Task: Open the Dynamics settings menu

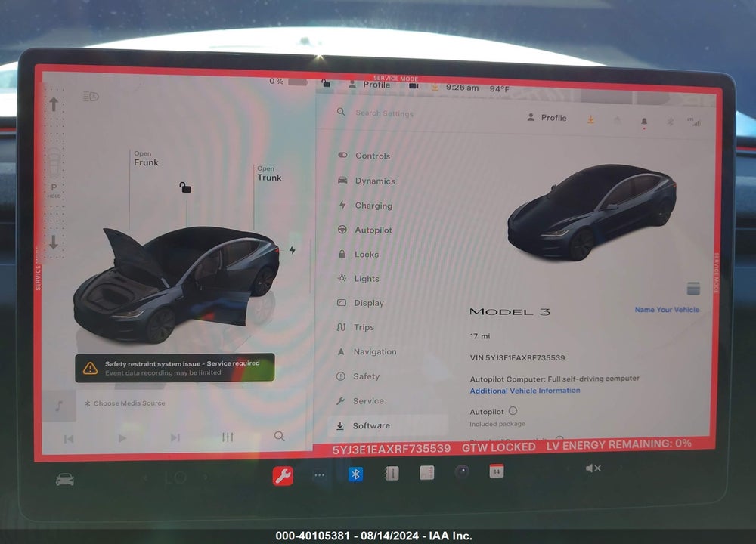Action: coord(367,181)
